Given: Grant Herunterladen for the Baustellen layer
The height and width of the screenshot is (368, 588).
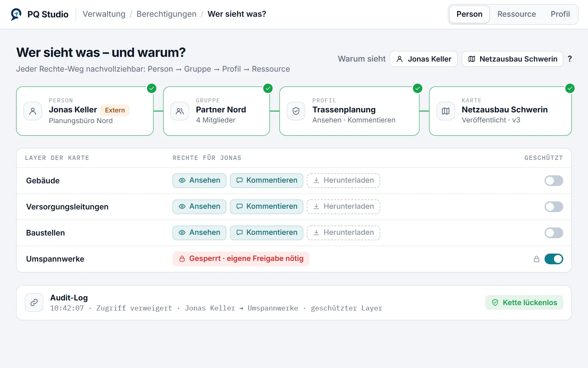Looking at the screenshot, I should (343, 233).
